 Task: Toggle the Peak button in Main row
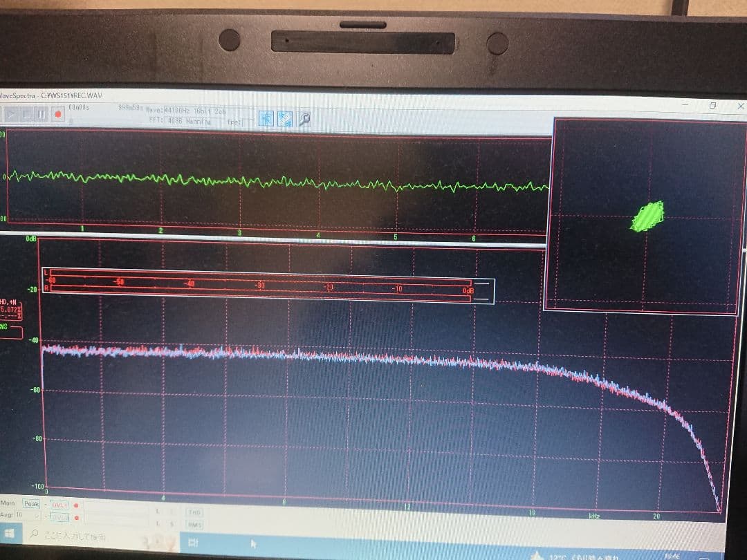pyautogui.click(x=31, y=503)
